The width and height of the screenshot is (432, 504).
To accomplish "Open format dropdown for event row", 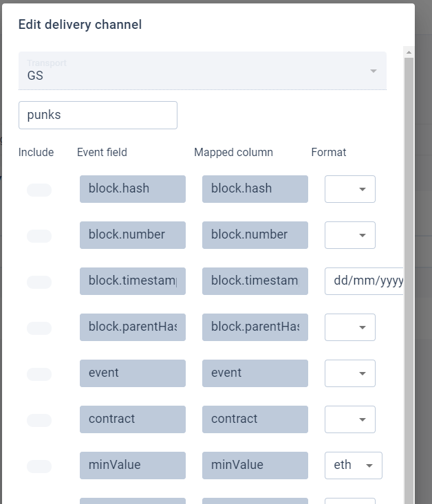I will (x=350, y=373).
